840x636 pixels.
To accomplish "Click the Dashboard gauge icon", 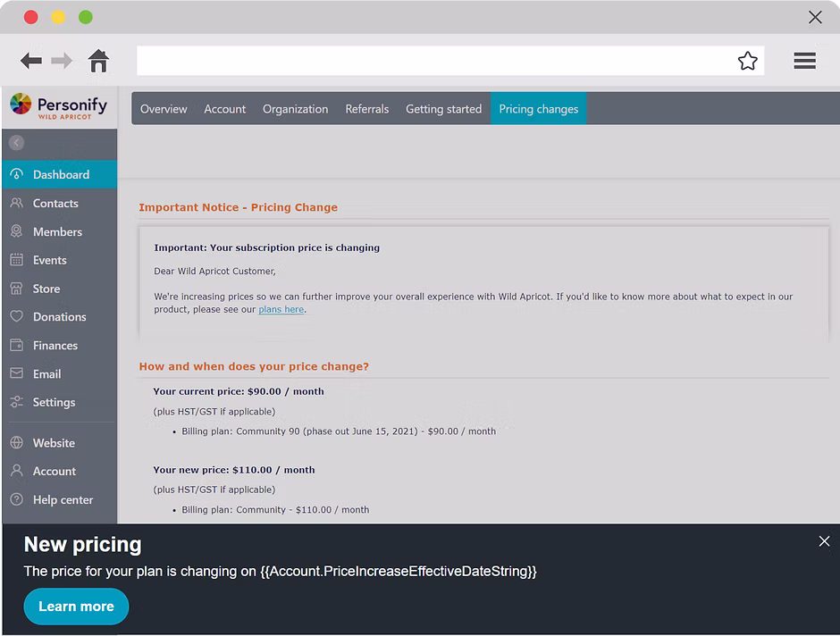I will [x=17, y=174].
